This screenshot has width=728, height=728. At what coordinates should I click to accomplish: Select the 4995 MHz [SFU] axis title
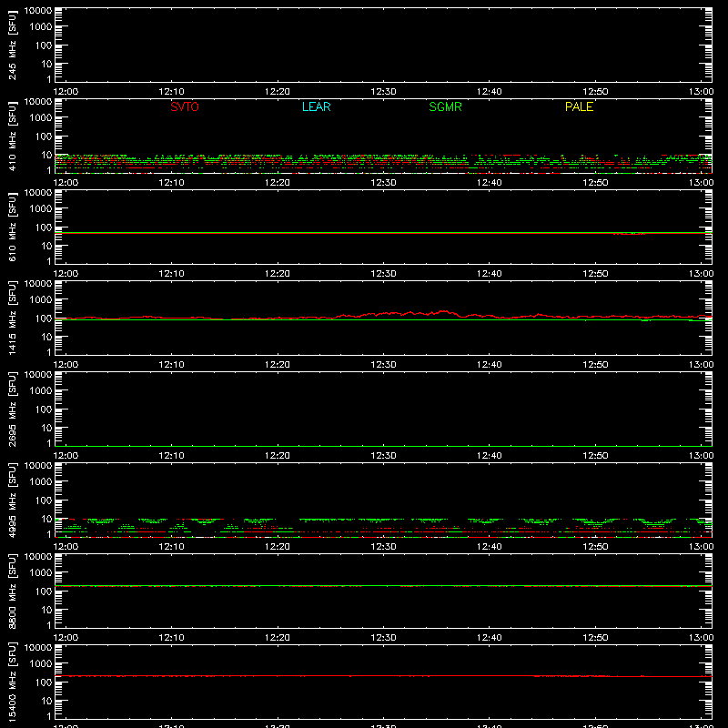(x=13, y=500)
